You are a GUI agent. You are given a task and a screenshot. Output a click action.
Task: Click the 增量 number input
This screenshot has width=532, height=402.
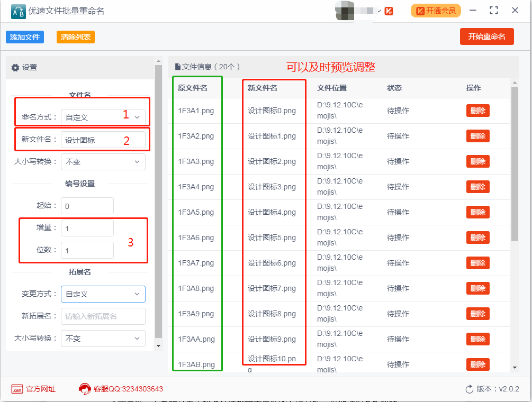pyautogui.click(x=87, y=228)
